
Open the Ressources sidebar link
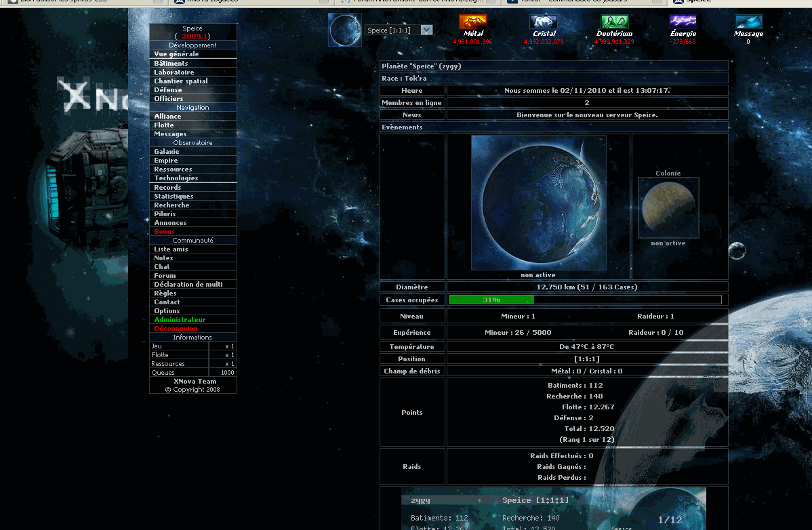pyautogui.click(x=173, y=169)
